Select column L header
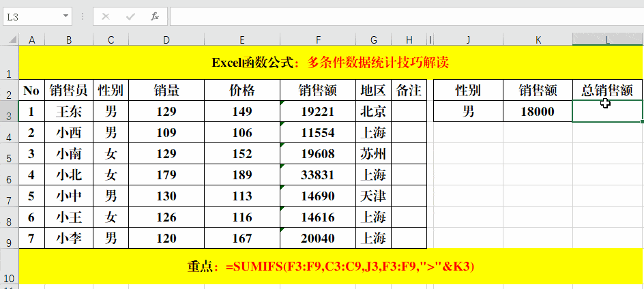Screen dimensions: 644x289 point(607,40)
